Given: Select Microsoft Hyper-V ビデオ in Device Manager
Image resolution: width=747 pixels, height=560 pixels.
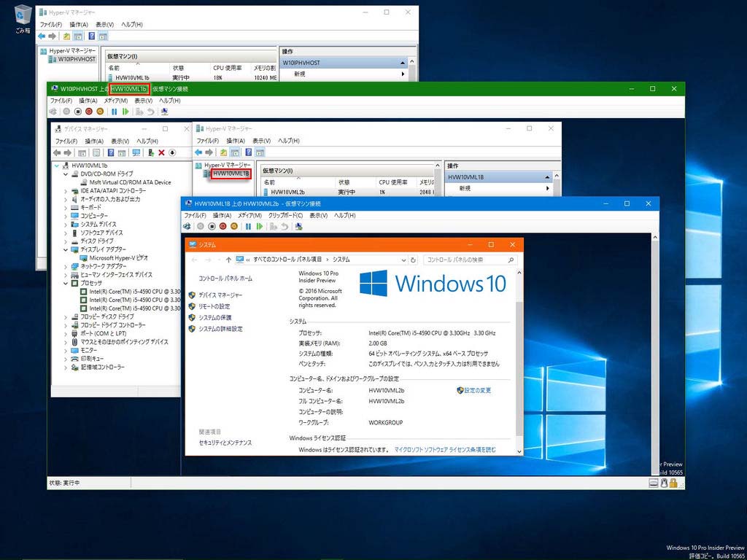Looking at the screenshot, I should pyautogui.click(x=118, y=257).
